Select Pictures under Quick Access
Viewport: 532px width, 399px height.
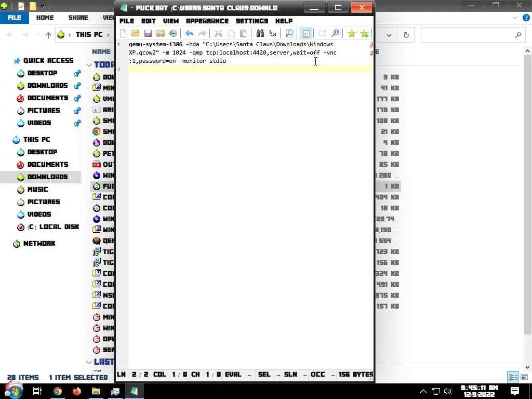coord(44,111)
